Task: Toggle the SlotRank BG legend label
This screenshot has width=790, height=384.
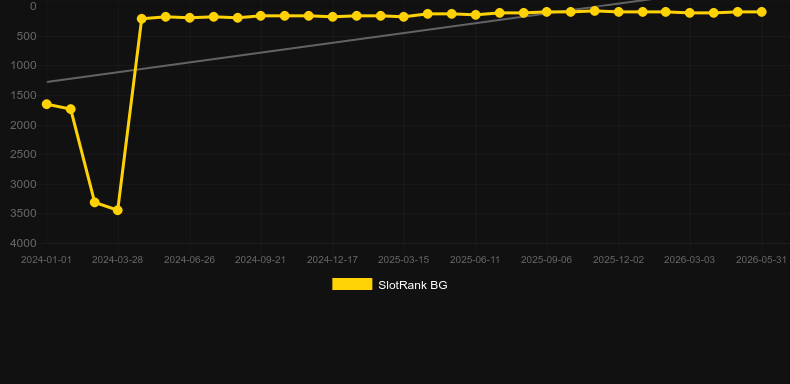Action: [413, 285]
